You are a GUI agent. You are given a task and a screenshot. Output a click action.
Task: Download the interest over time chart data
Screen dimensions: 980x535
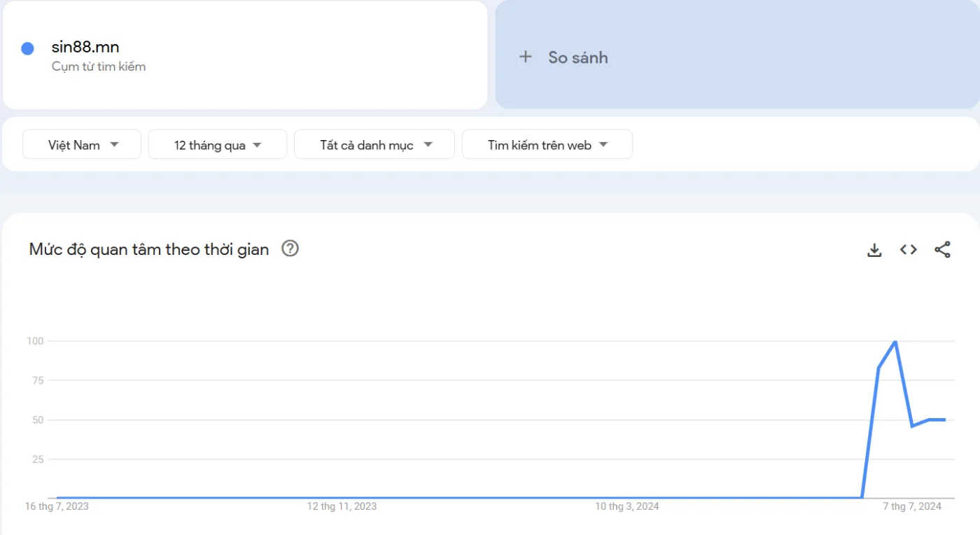874,250
